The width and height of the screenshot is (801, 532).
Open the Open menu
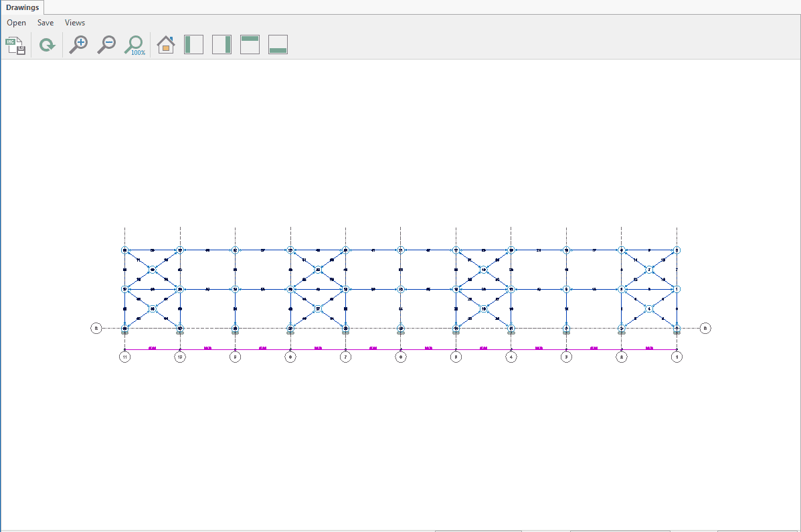tap(17, 23)
